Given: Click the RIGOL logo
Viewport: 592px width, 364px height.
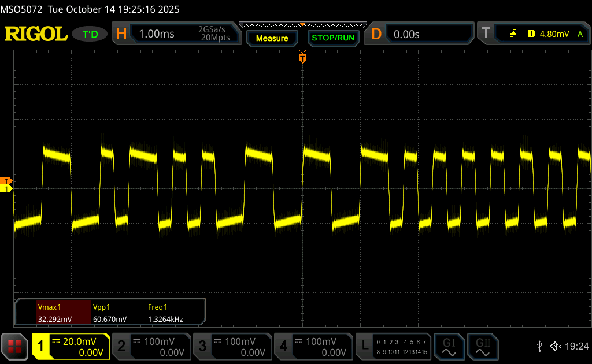Looking at the screenshot, I should pos(36,34).
